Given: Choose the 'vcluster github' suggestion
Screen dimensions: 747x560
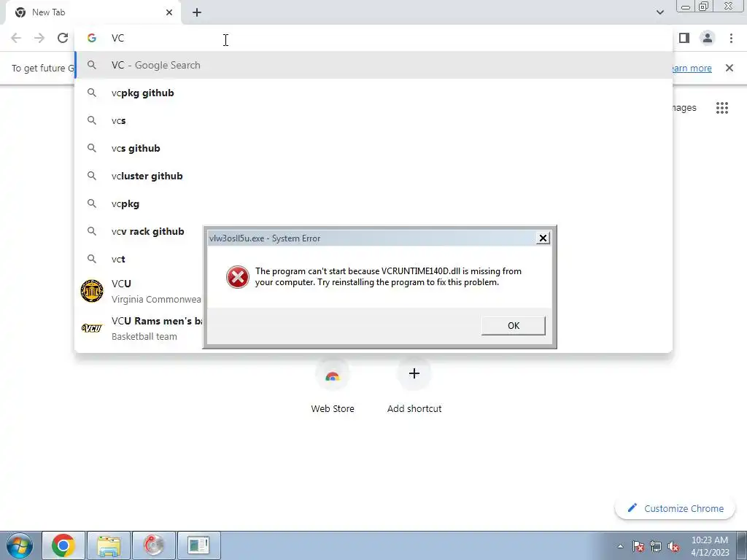Looking at the screenshot, I should (373, 176).
